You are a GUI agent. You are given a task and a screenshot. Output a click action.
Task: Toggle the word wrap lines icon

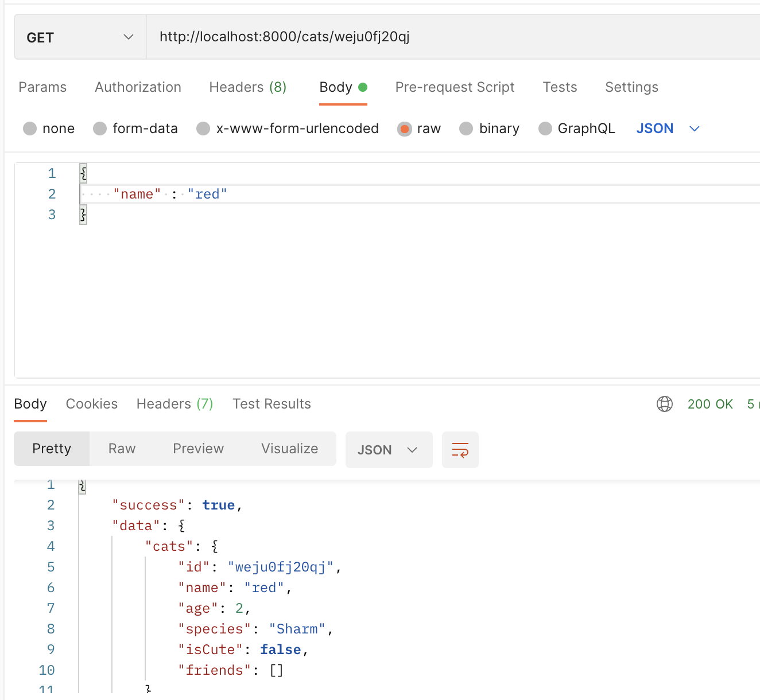pos(460,450)
